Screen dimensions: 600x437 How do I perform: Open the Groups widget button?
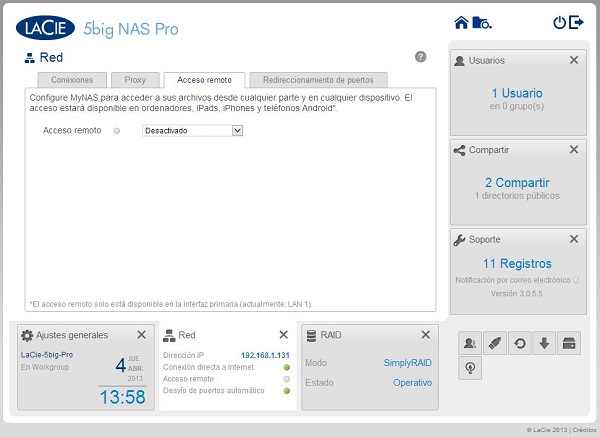pos(470,343)
